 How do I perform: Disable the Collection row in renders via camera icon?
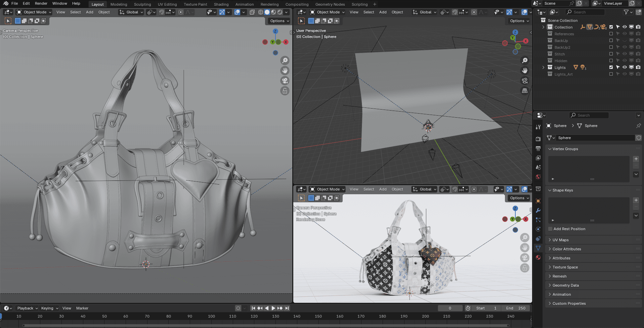click(638, 27)
